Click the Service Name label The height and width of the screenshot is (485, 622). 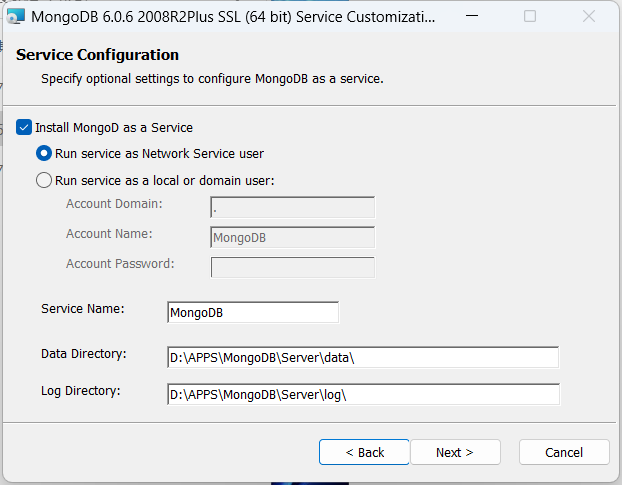(x=83, y=309)
